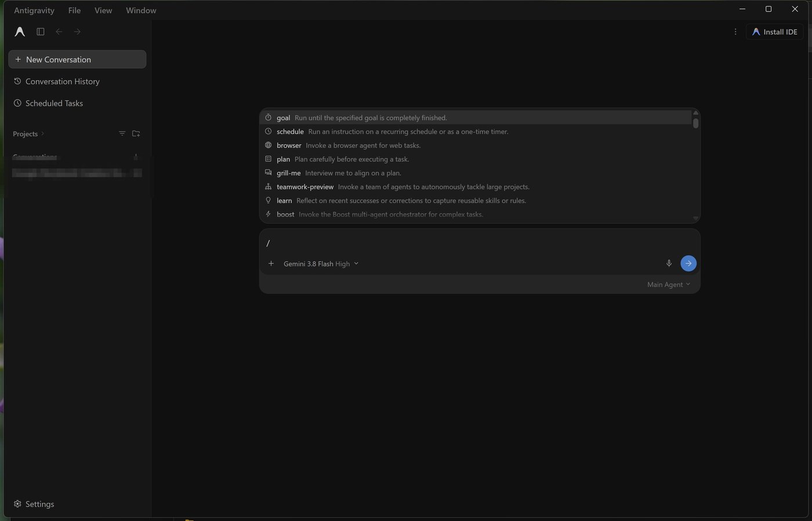The width and height of the screenshot is (812, 521).
Task: Select the goal slash command
Action: pyautogui.click(x=476, y=118)
